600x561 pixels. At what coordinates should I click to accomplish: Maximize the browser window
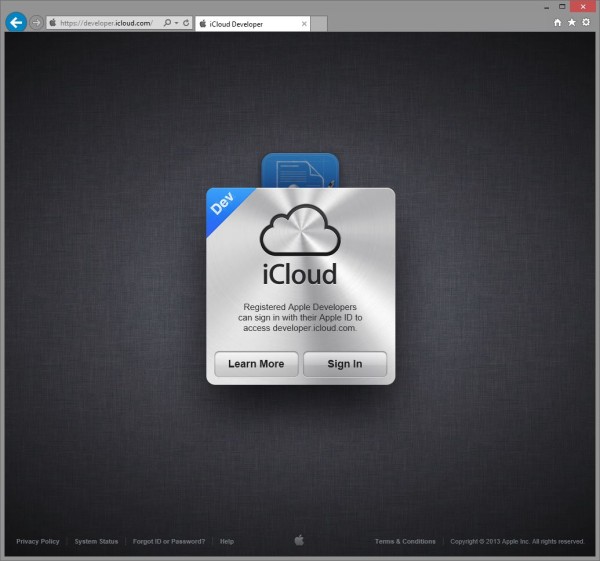coord(562,7)
